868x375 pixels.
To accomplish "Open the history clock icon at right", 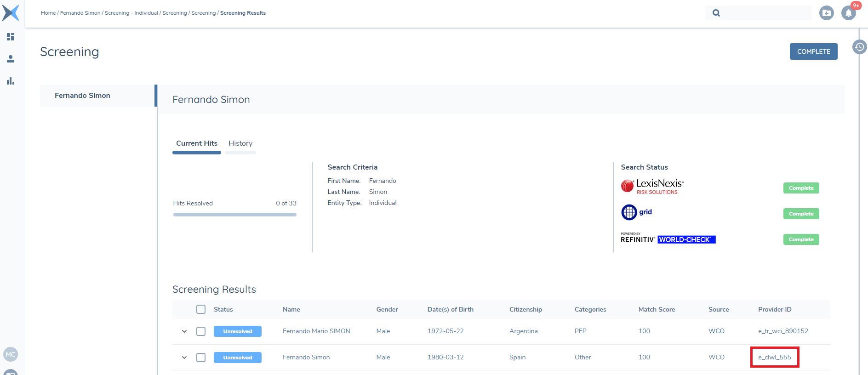I will pyautogui.click(x=859, y=47).
